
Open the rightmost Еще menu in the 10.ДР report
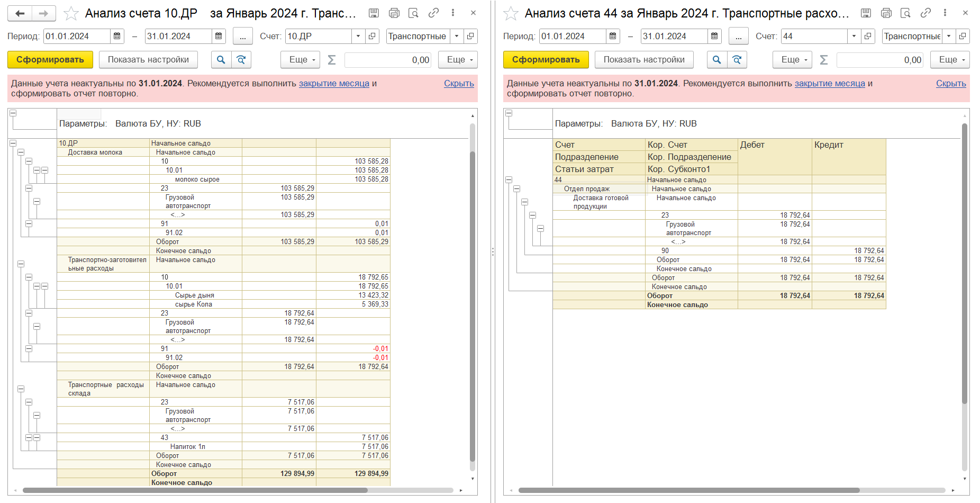pos(458,60)
